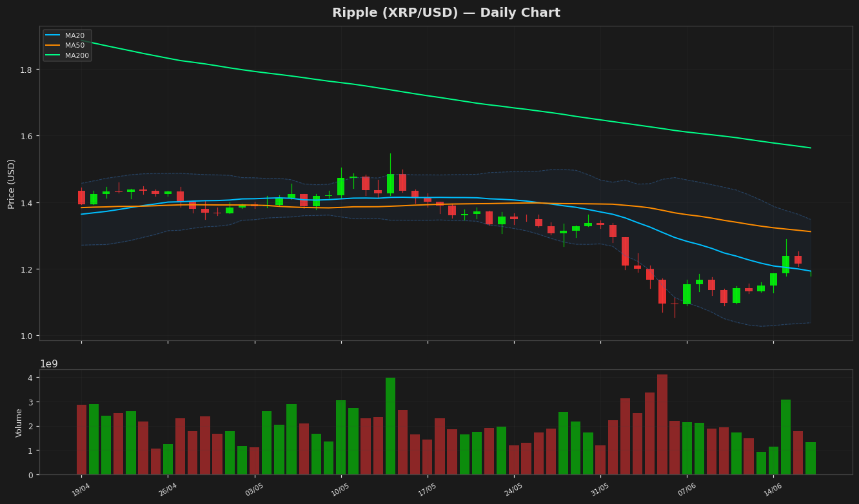Click the 07/06 date label
Image resolution: width=859 pixels, height=504 pixels.
[x=687, y=490]
